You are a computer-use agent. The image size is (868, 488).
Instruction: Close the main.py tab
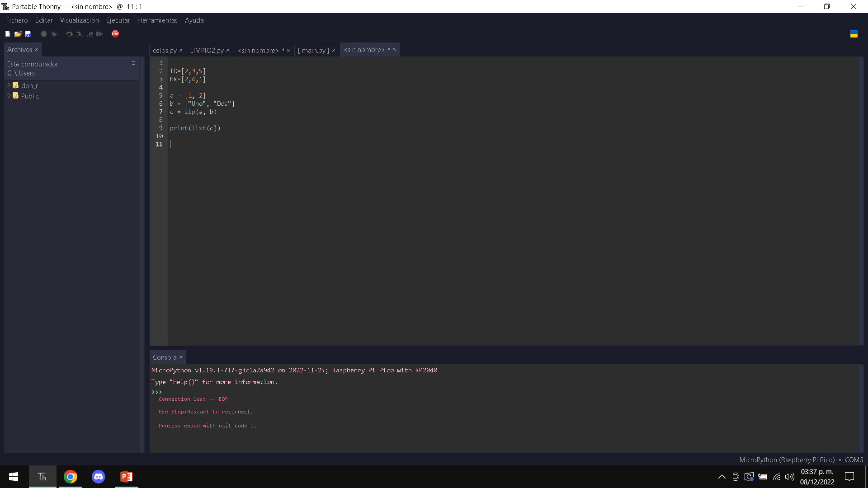(x=334, y=50)
